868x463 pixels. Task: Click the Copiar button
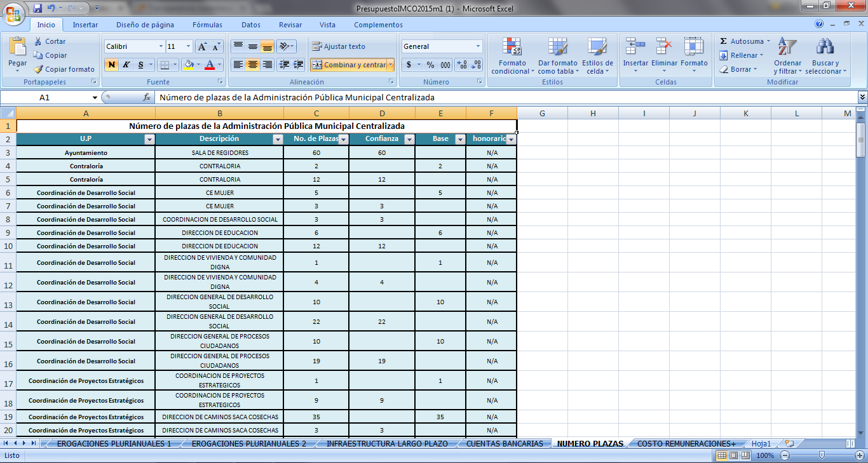pos(50,55)
